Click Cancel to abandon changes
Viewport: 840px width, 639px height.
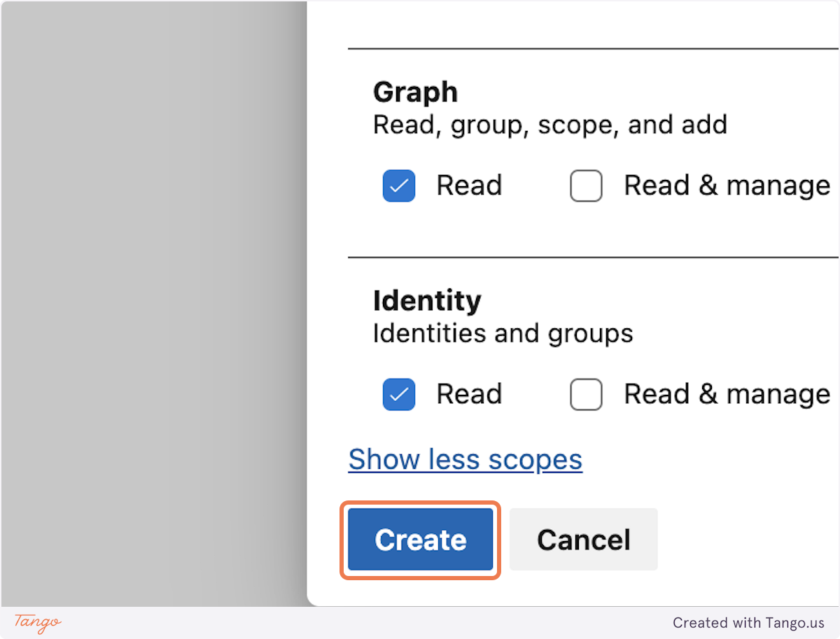pos(583,540)
